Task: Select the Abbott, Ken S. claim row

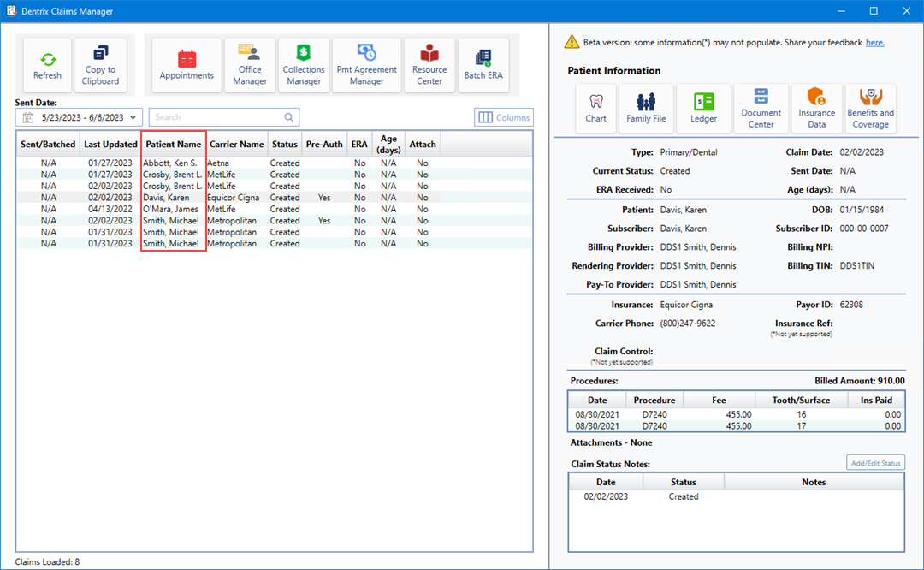Action: [x=274, y=163]
